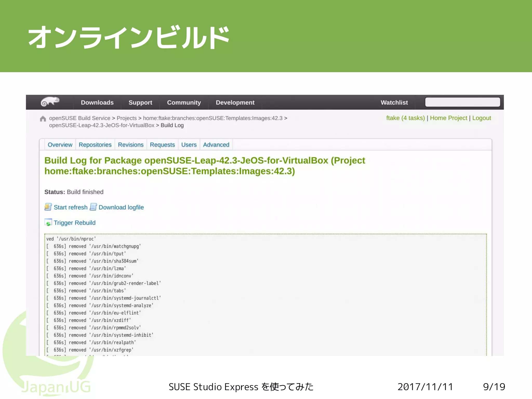Image resolution: width=532 pixels, height=399 pixels.
Task: Click log line removed '/usr/bin/tabs'
Action: click(x=86, y=291)
